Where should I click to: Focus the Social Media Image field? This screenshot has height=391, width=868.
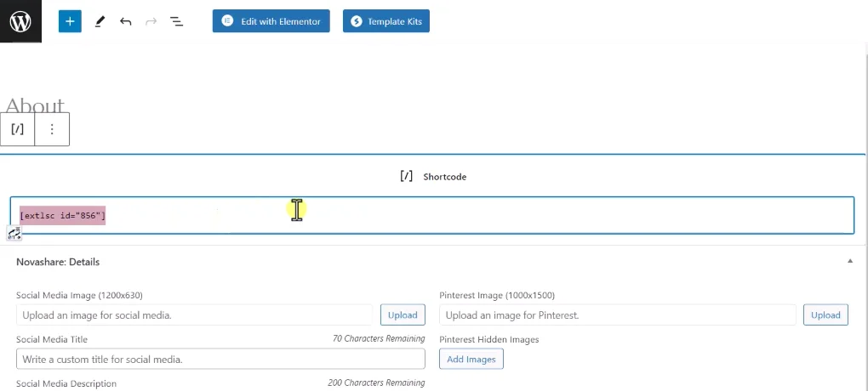pyautogui.click(x=194, y=314)
